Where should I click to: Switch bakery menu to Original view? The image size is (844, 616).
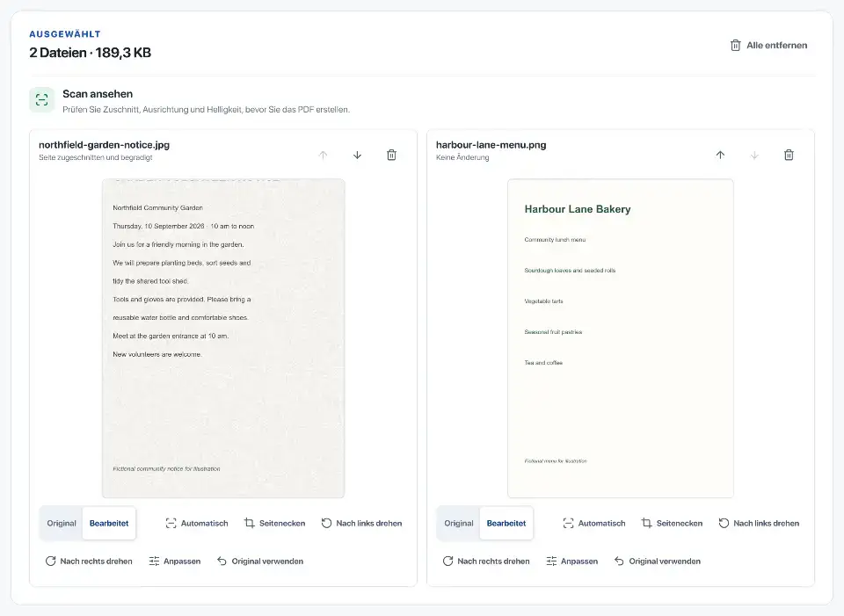459,523
